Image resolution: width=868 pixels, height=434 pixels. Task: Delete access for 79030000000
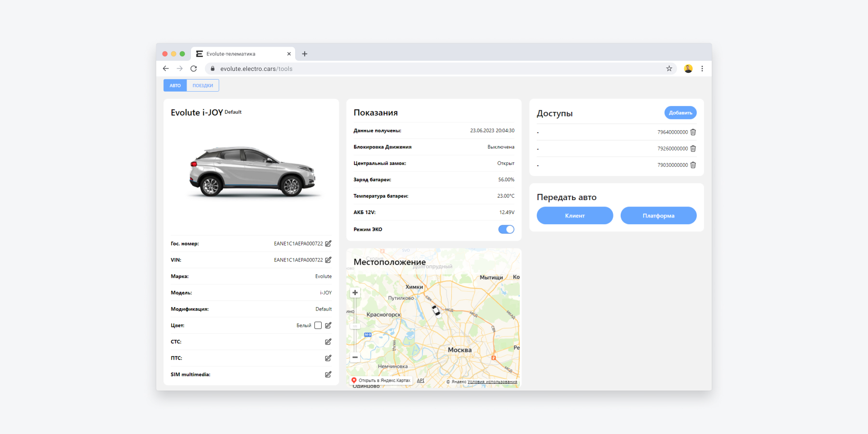[x=693, y=165]
